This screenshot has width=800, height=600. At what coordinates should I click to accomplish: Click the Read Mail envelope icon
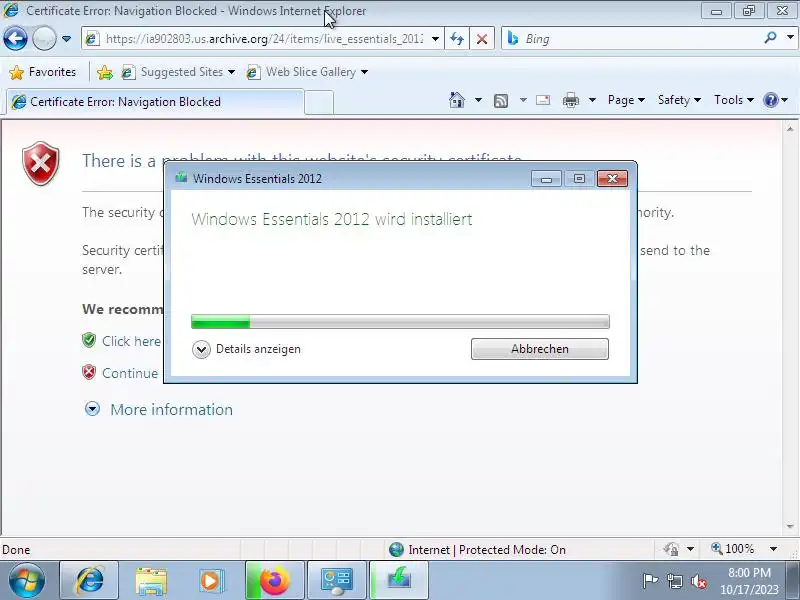pos(543,100)
